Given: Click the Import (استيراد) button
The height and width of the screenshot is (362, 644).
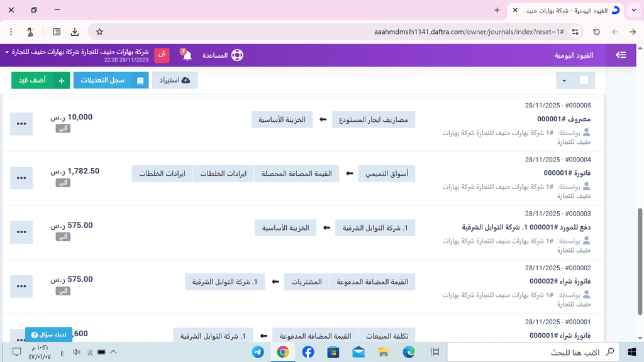Looking at the screenshot, I should [175, 80].
